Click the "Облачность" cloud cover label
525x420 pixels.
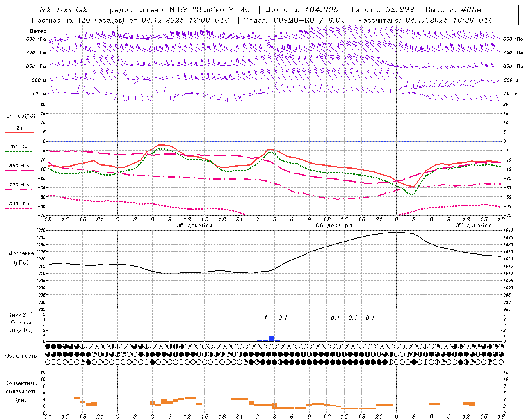coord(21,356)
